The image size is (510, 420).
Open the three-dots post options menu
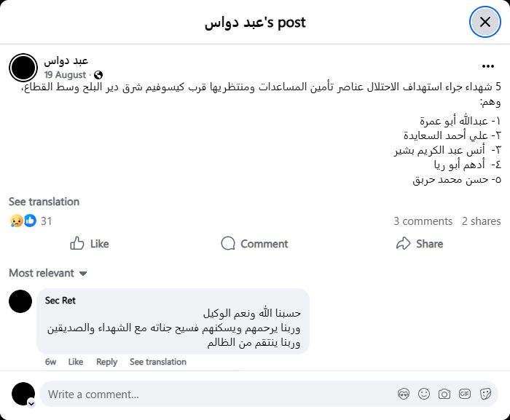tap(488, 66)
